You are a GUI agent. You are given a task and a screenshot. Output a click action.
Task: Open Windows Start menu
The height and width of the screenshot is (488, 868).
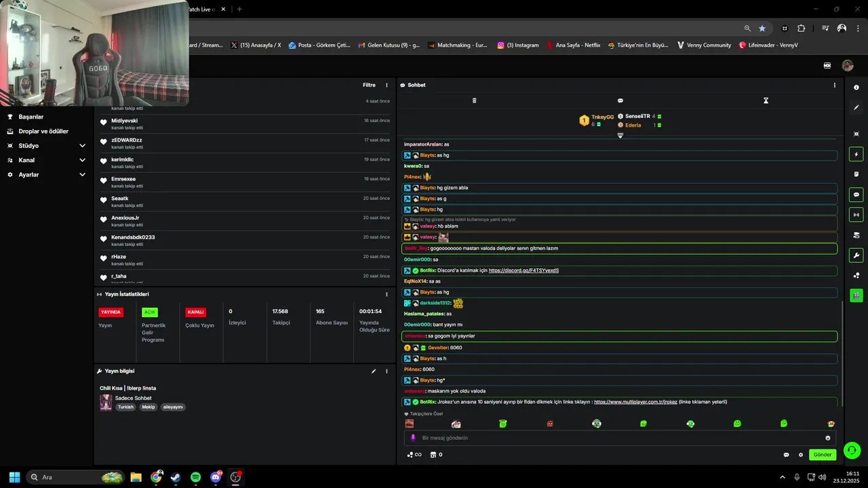[x=14, y=477]
